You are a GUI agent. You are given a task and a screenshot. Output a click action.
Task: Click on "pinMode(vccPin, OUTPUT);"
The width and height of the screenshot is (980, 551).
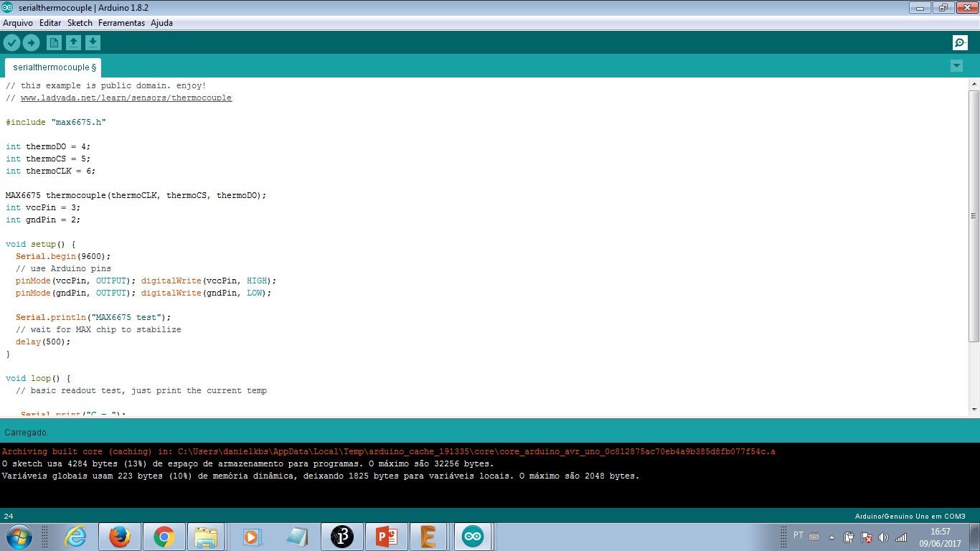click(x=76, y=281)
